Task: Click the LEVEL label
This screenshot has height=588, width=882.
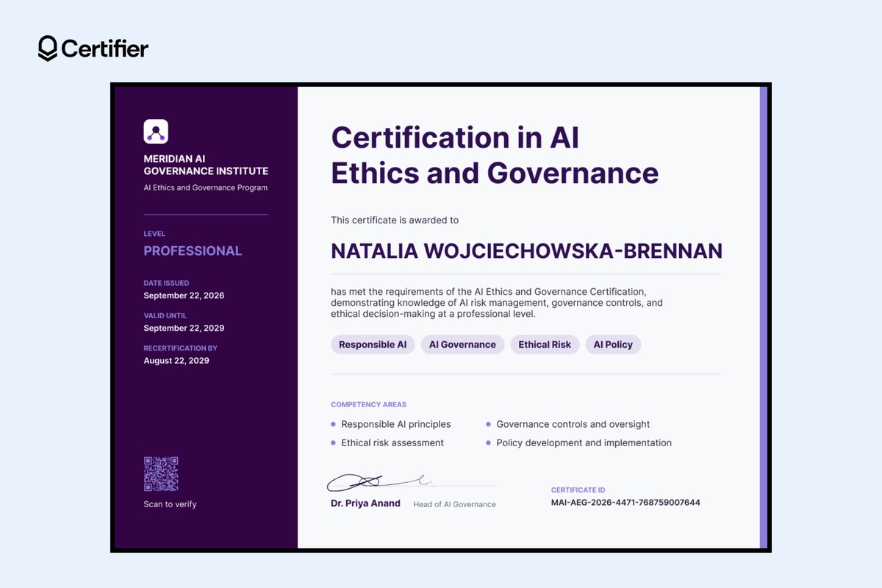Action: 154,234
